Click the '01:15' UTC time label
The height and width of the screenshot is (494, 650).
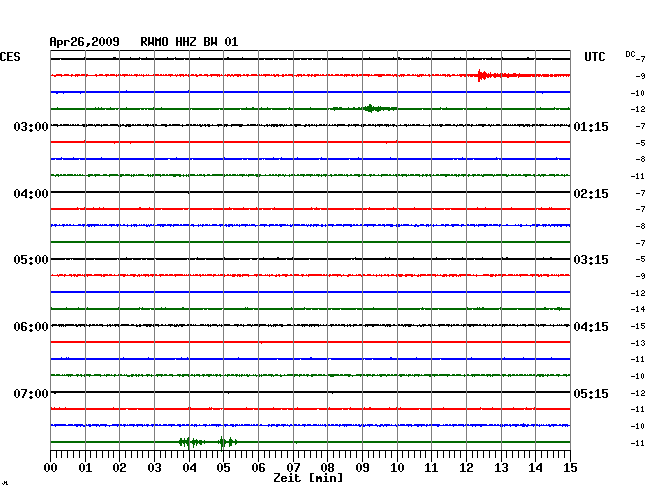pos(591,126)
